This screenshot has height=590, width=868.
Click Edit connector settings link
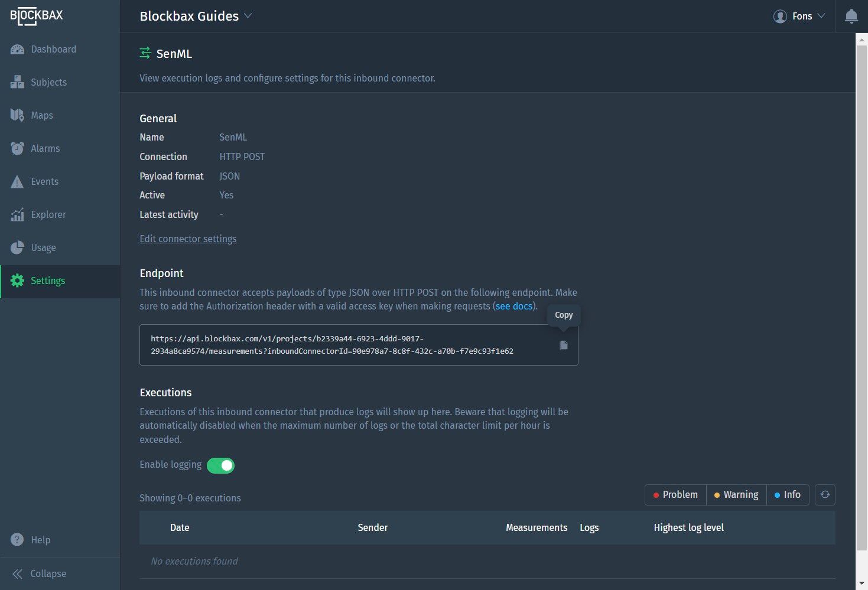[x=188, y=239]
